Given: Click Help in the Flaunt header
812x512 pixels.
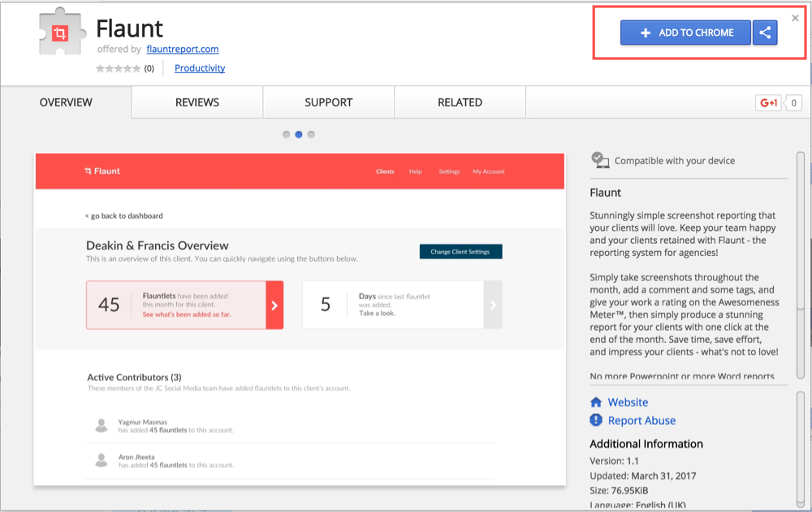Looking at the screenshot, I should click(415, 171).
